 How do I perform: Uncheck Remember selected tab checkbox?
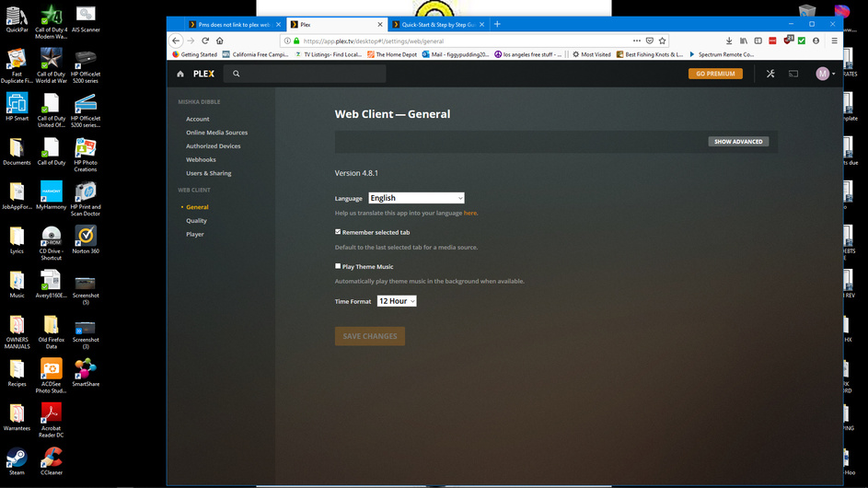point(338,231)
